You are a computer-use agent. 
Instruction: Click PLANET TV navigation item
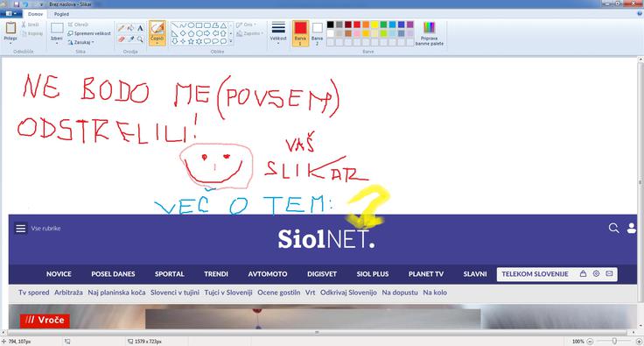(x=426, y=274)
